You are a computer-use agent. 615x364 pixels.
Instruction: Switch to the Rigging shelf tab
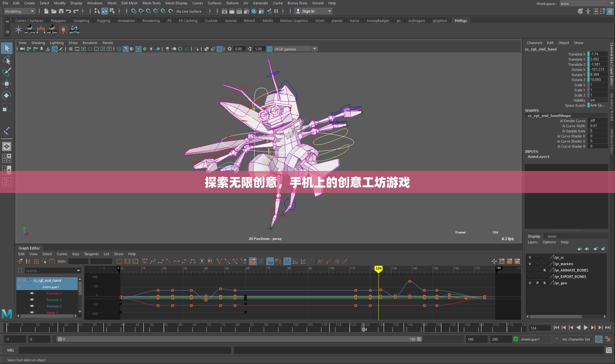pos(104,21)
